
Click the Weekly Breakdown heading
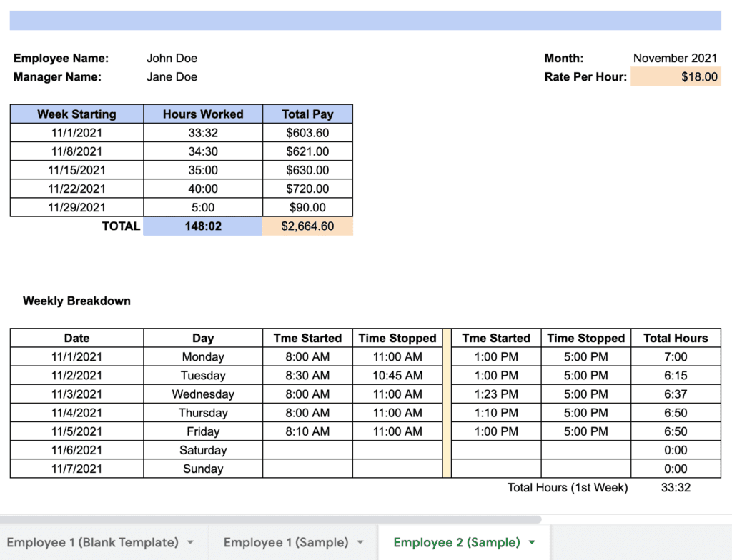(x=76, y=301)
